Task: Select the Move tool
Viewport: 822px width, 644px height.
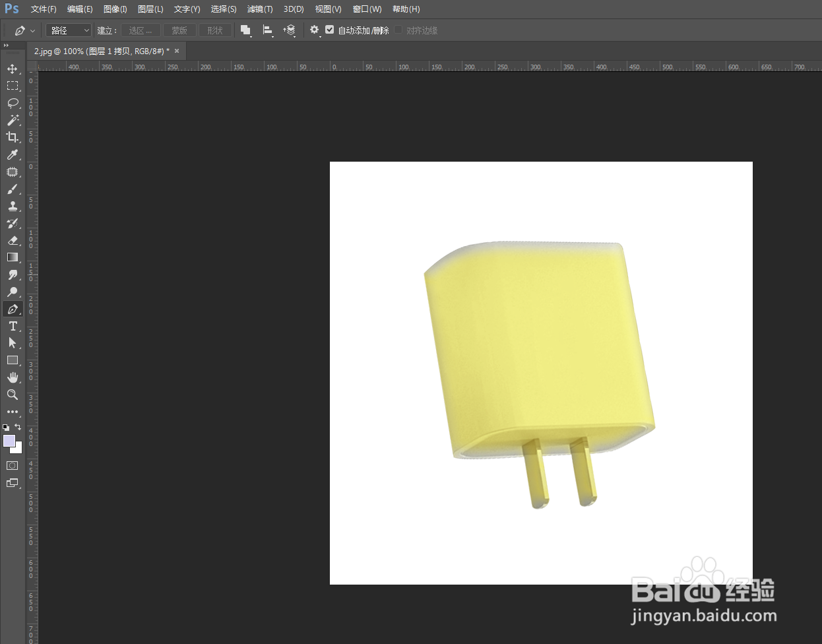Action: 13,69
